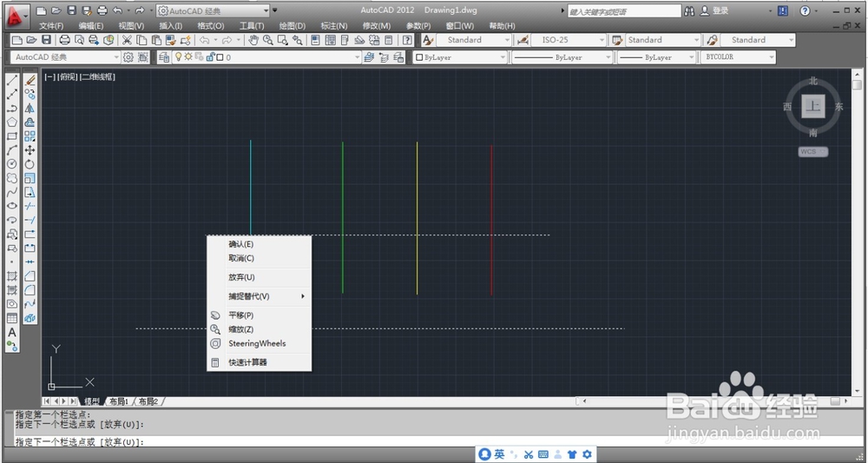
Task: Switch to the 布局2 layout tab
Action: (148, 401)
